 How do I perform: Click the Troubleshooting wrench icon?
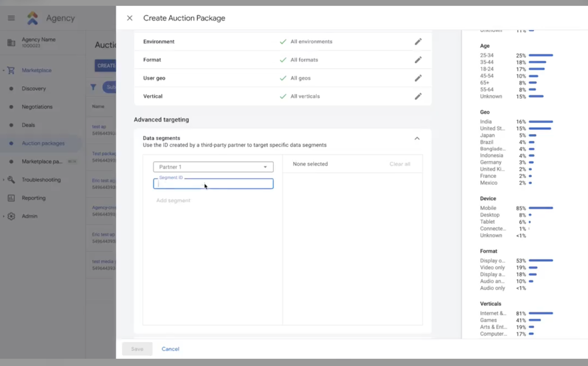point(11,180)
